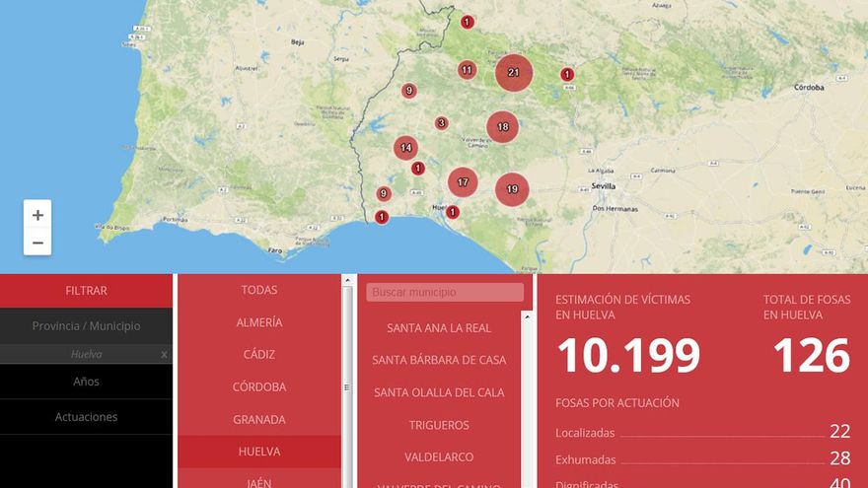The image size is (868, 488).
Task: Click the small marker numbered 3
Action: 441,123
